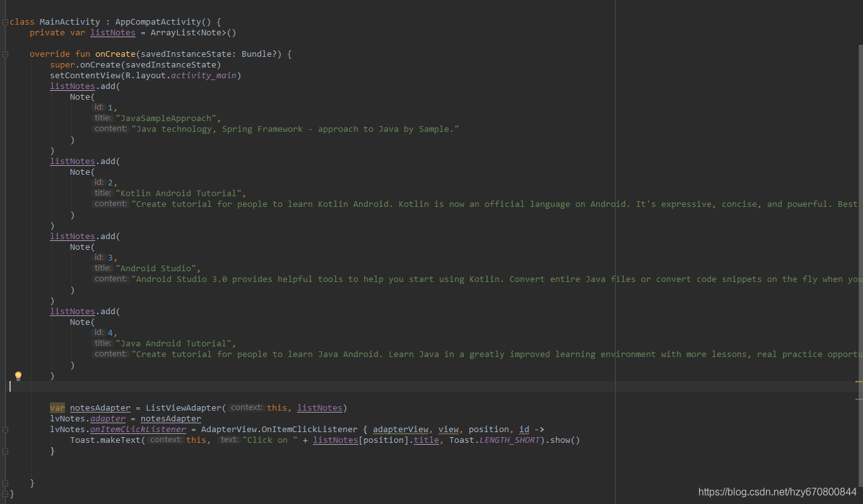863x504 pixels.
Task: Click listNotes[position] in the Toast line
Action: point(361,440)
